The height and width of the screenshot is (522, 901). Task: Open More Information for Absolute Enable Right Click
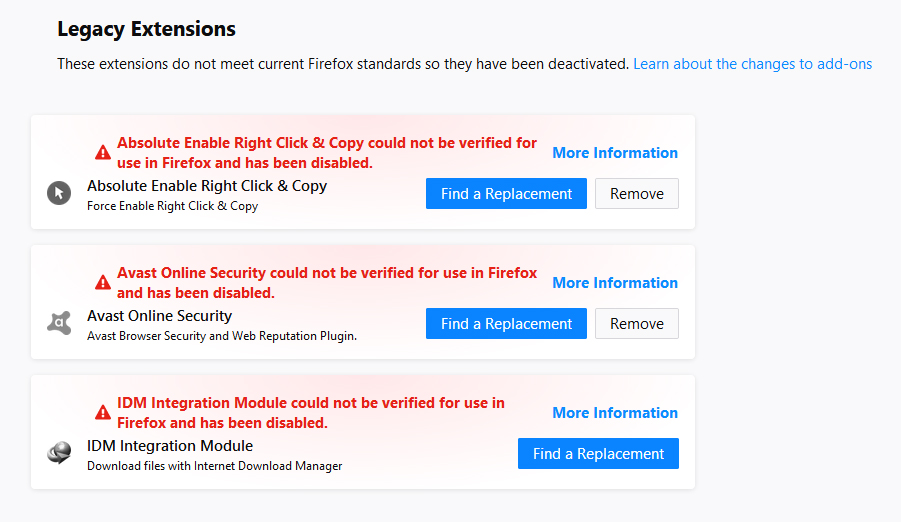(615, 153)
